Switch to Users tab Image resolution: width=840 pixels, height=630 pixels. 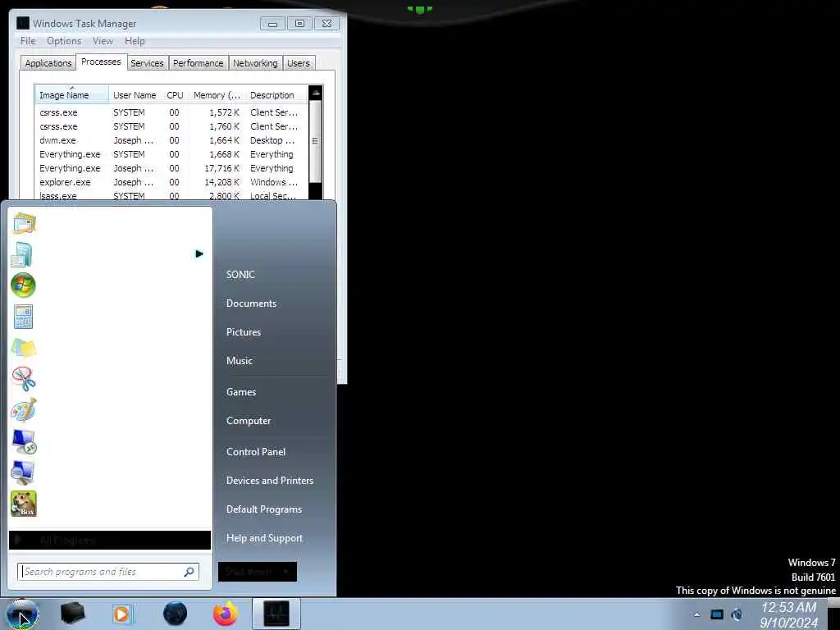tap(299, 63)
